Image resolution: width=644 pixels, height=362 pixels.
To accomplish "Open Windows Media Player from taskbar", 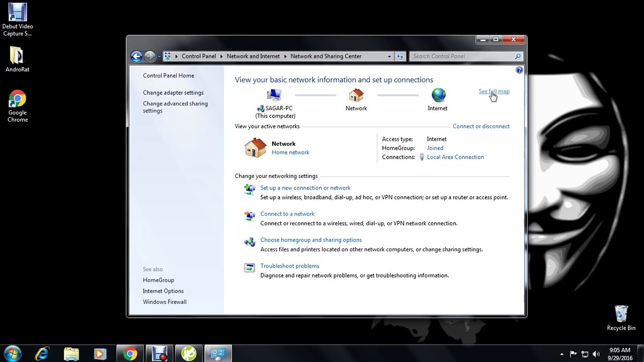I will (x=100, y=354).
